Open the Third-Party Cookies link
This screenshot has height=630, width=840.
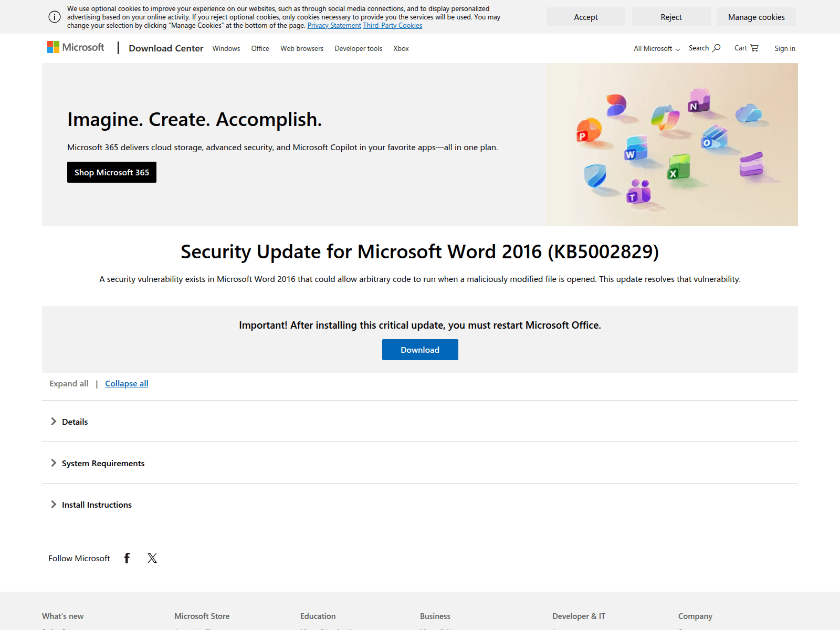pyautogui.click(x=393, y=25)
